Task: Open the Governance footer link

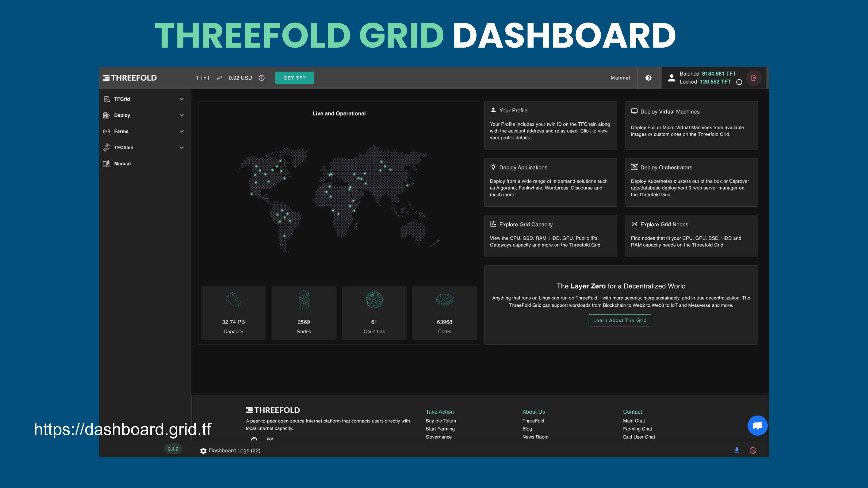Action: tap(439, 437)
